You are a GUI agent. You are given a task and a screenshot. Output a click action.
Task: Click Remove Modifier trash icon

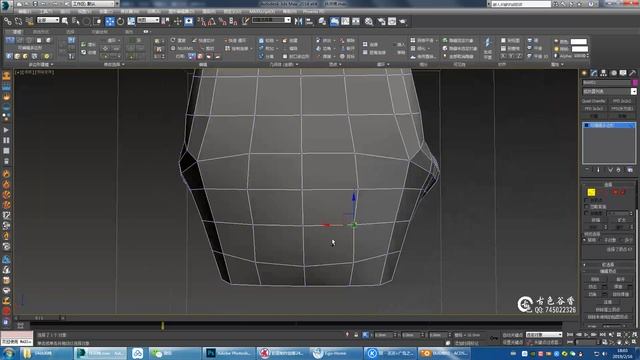[619, 170]
